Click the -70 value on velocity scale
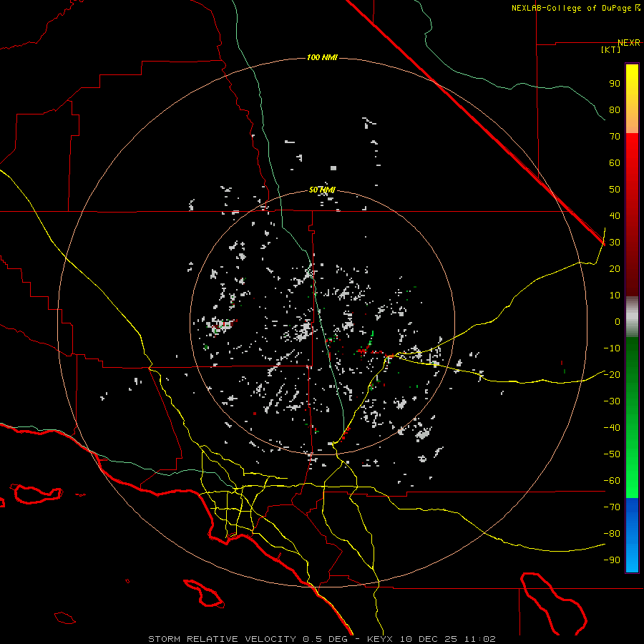 coord(612,507)
